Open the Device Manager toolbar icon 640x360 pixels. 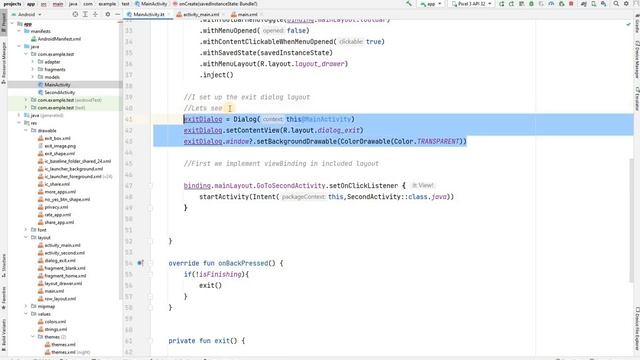click(593, 4)
